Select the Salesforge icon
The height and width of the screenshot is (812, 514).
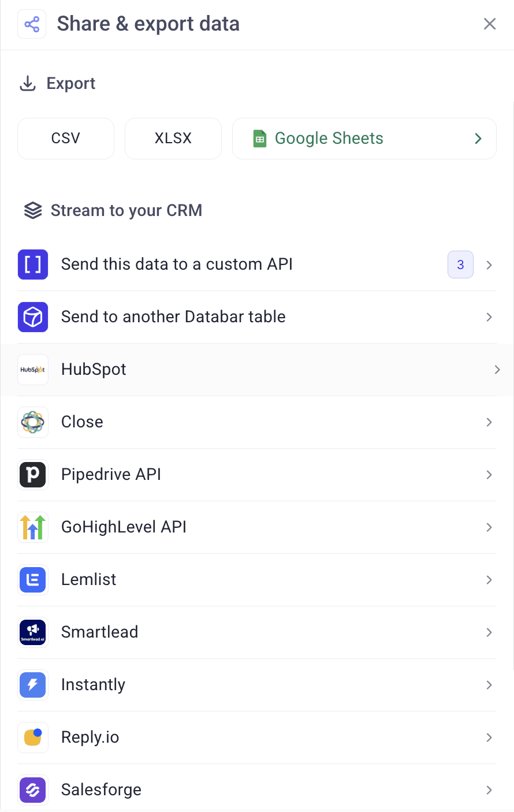[x=33, y=789]
